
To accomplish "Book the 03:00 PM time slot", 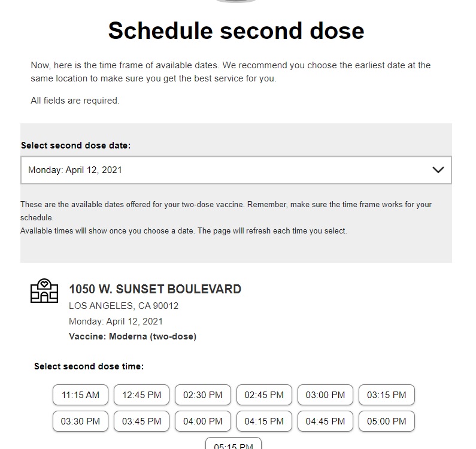I will pyautogui.click(x=325, y=395).
